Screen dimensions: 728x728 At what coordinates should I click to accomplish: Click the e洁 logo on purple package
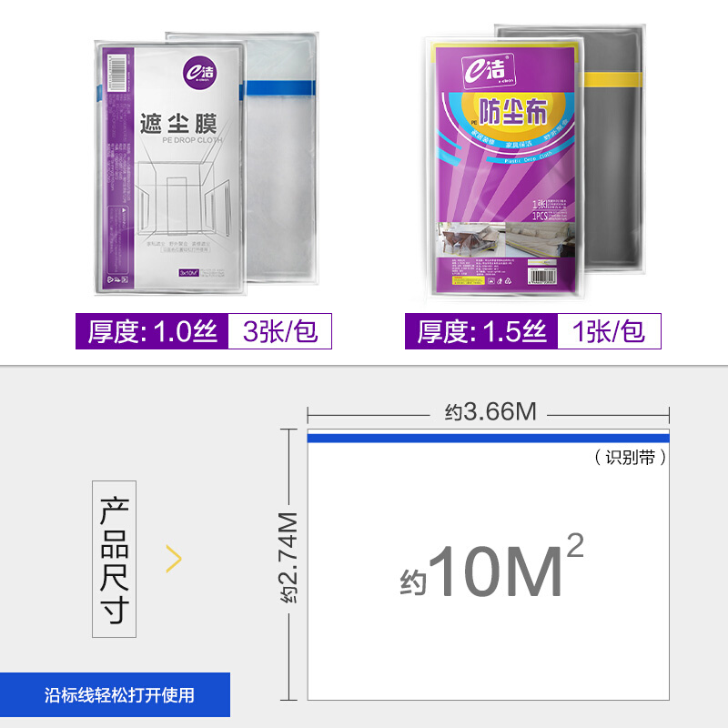488,70
